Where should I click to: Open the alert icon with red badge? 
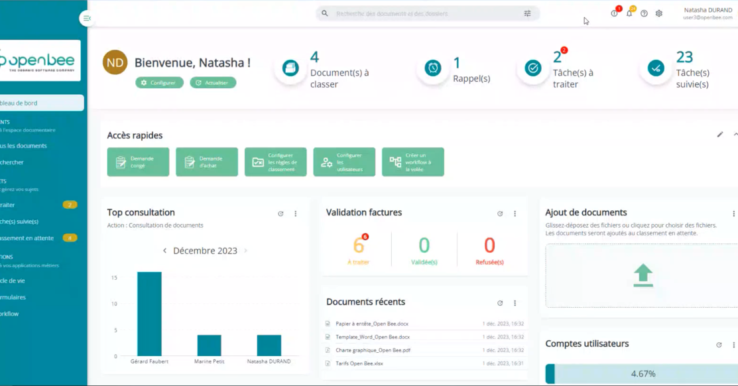click(x=615, y=13)
